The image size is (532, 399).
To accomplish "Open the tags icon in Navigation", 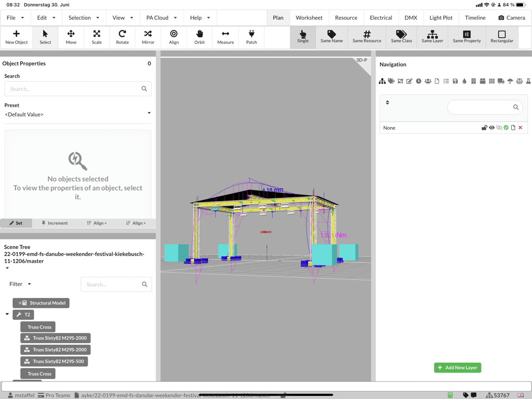I will pyautogui.click(x=391, y=81).
